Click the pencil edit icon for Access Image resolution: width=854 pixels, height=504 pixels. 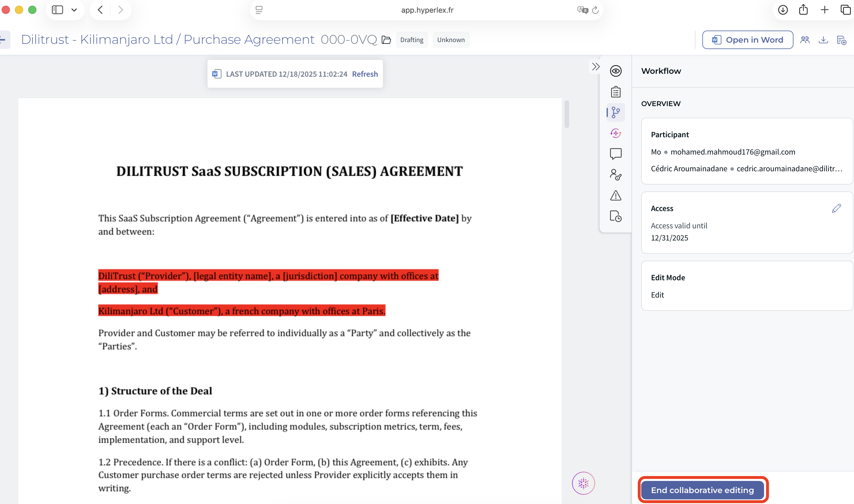(836, 208)
